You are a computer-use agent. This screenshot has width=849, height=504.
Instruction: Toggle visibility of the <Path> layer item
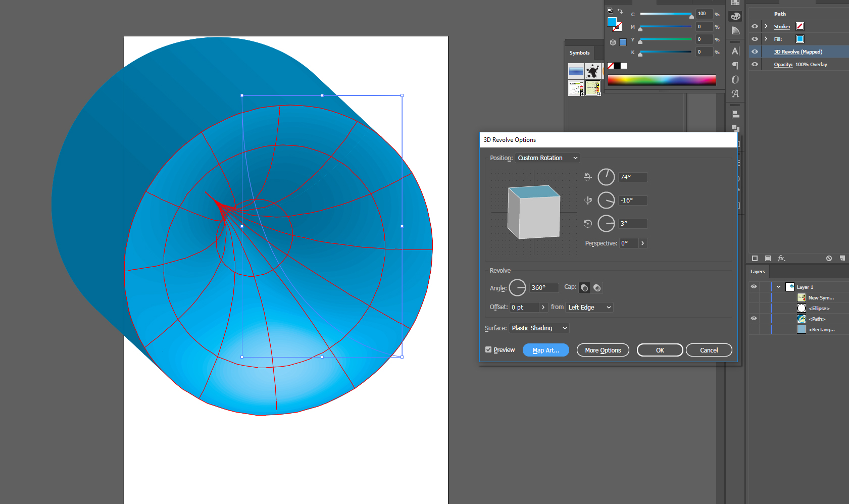click(754, 319)
